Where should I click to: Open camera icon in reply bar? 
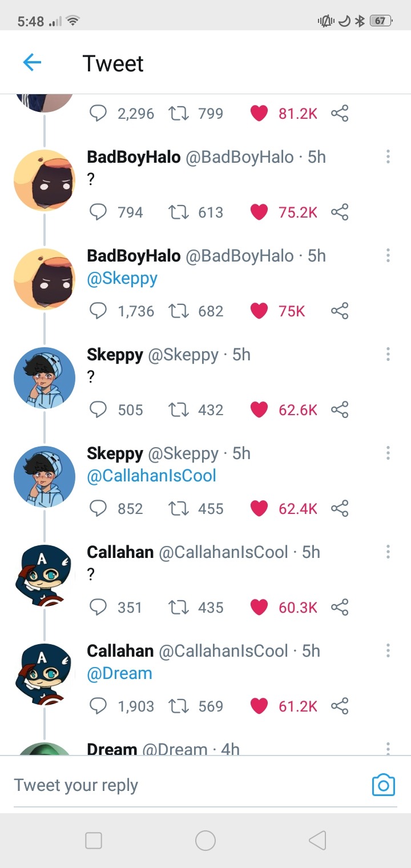tap(383, 785)
